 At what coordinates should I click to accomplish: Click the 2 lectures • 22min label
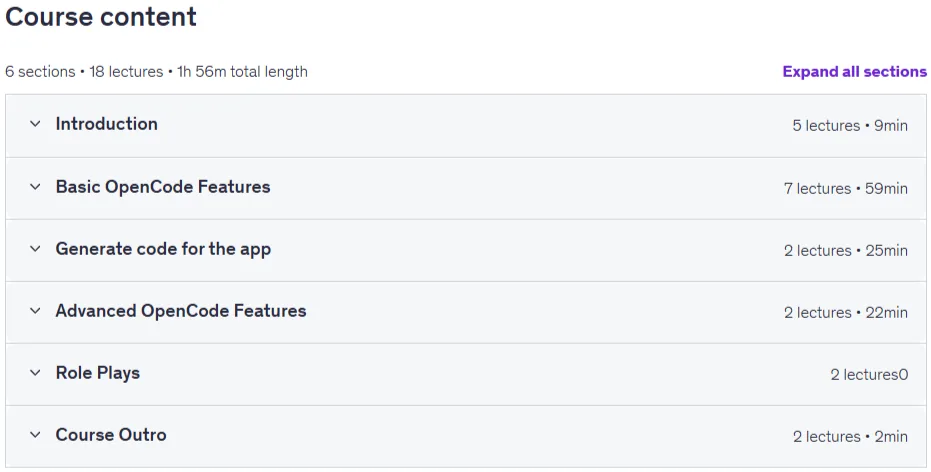846,313
